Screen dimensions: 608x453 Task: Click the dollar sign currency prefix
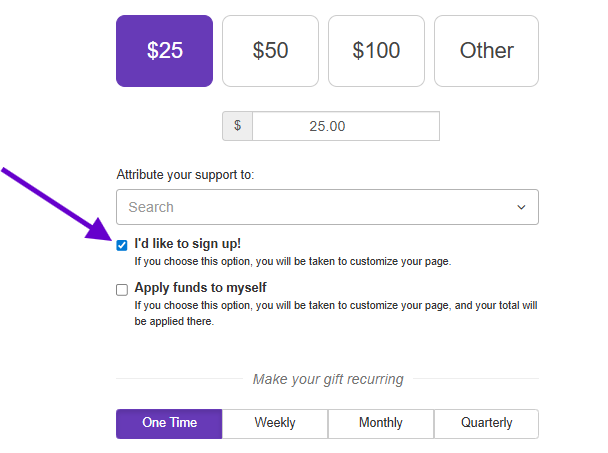(x=237, y=126)
